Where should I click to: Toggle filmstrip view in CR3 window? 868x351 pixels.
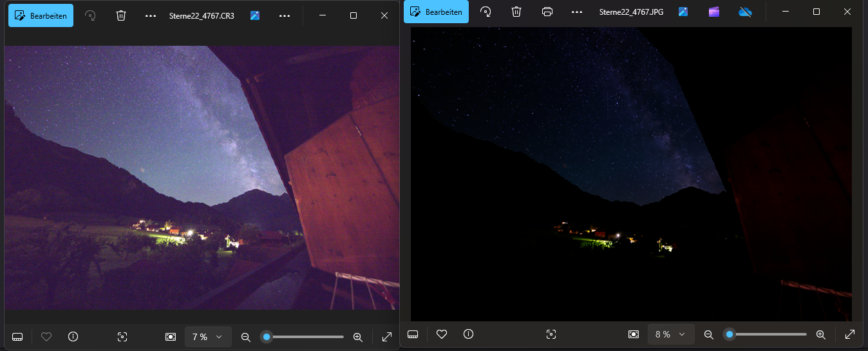pos(17,337)
